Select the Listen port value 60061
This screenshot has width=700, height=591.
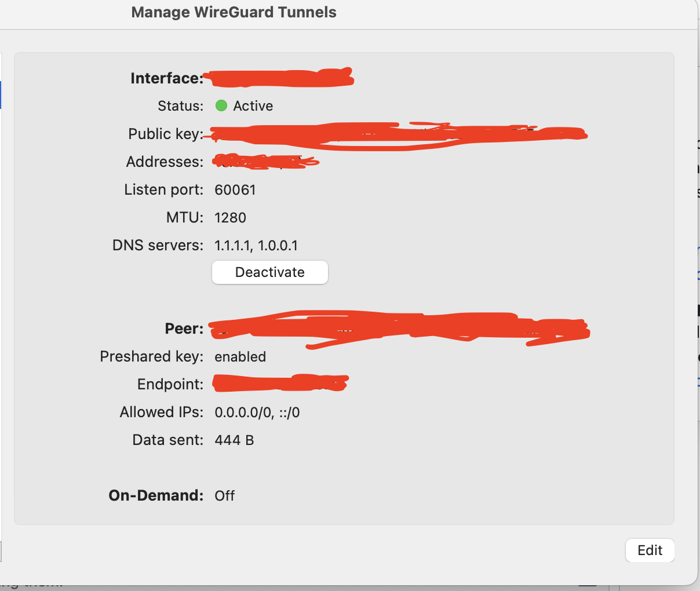coord(235,189)
